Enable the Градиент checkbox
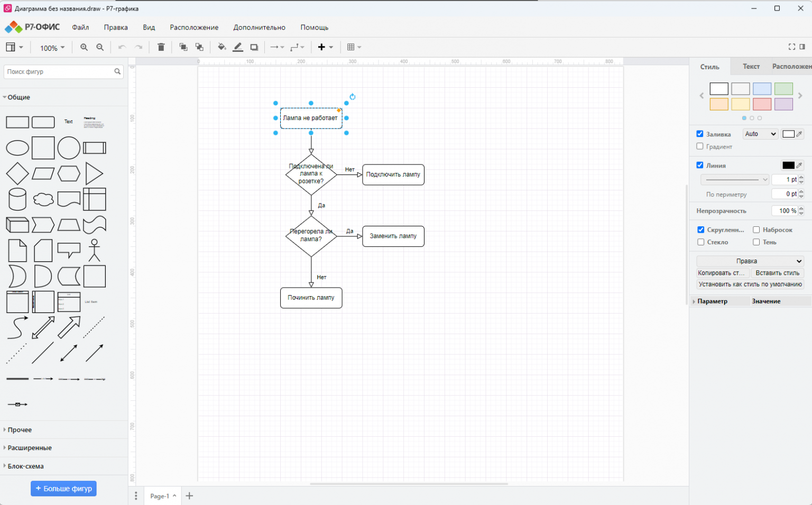 700,146
